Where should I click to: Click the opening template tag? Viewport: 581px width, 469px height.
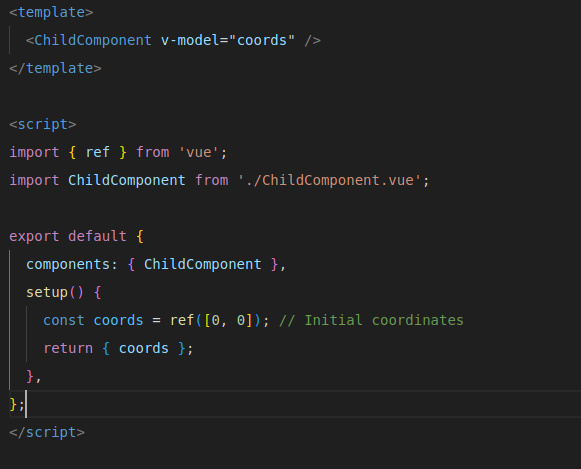pyautogui.click(x=51, y=12)
